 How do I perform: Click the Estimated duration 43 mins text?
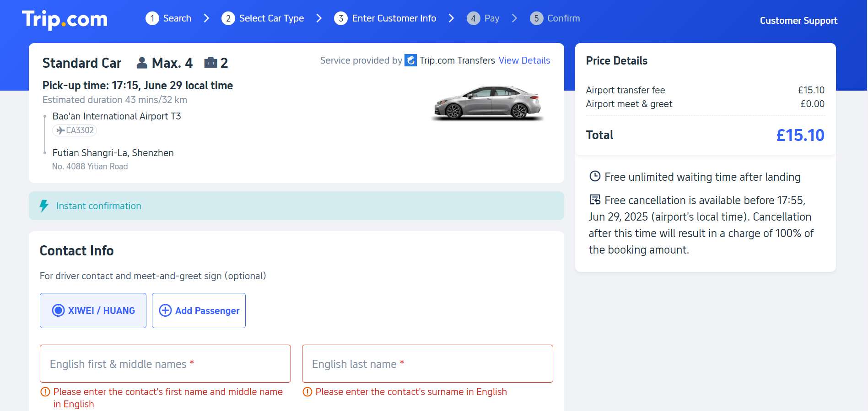[115, 100]
